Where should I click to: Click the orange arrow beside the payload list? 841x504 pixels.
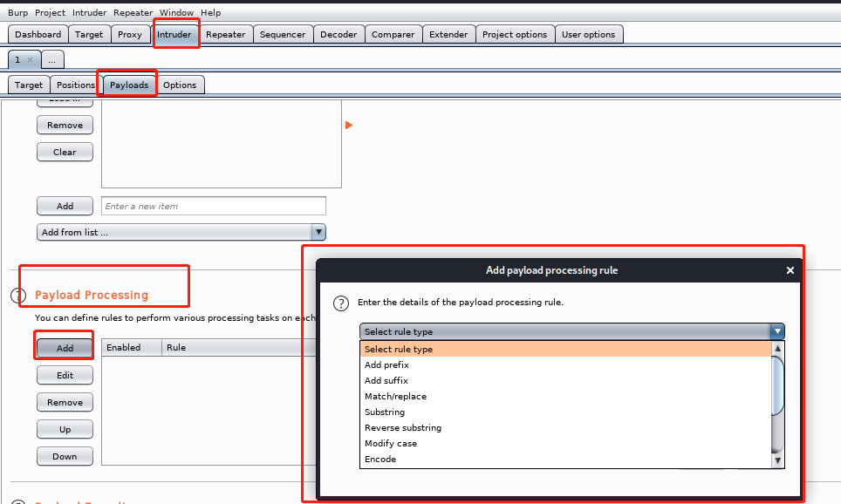click(x=349, y=126)
